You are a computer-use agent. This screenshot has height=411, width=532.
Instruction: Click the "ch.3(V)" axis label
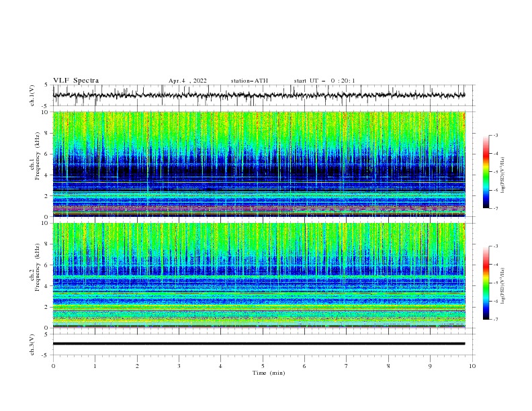(x=32, y=345)
